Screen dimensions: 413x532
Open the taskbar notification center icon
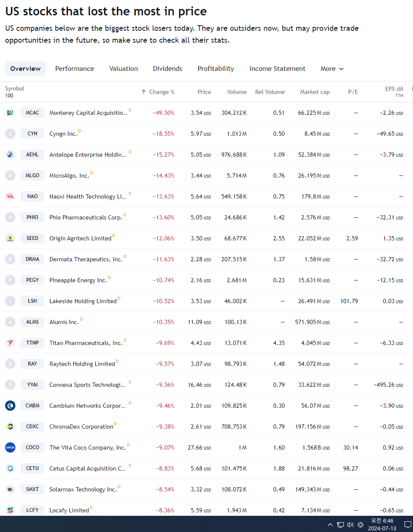(x=407, y=525)
